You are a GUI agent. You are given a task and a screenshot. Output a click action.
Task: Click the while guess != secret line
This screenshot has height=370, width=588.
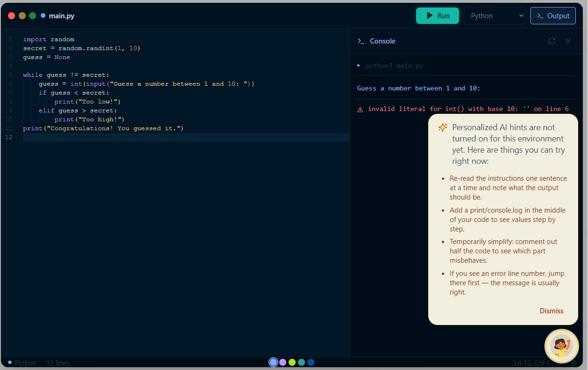pyautogui.click(x=66, y=75)
